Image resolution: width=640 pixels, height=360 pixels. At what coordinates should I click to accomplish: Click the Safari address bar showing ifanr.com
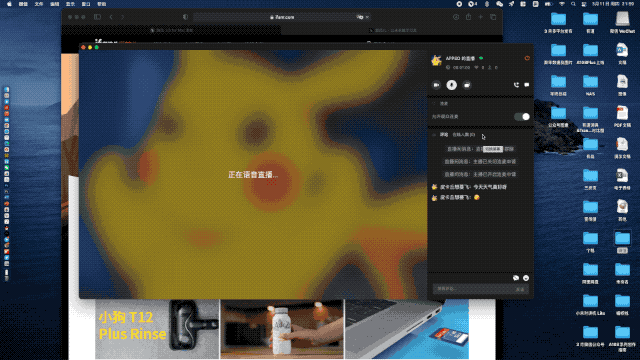[282, 17]
